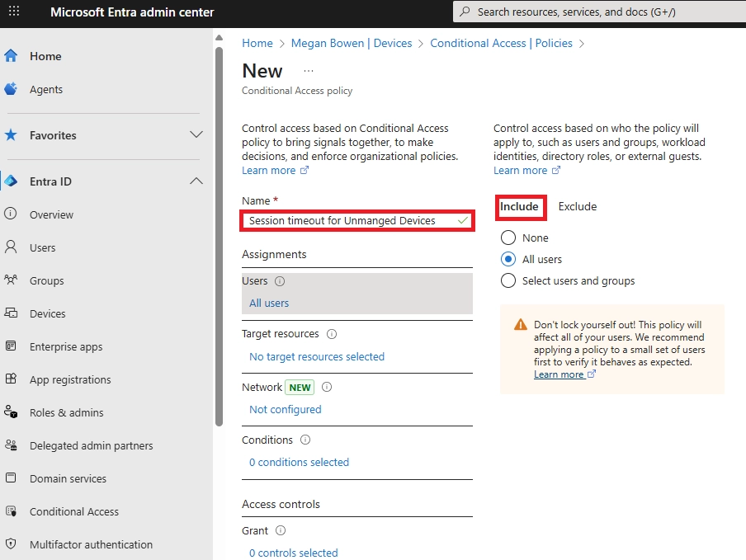This screenshot has width=746, height=560.
Task: Click the search magnifier icon
Action: click(x=465, y=12)
